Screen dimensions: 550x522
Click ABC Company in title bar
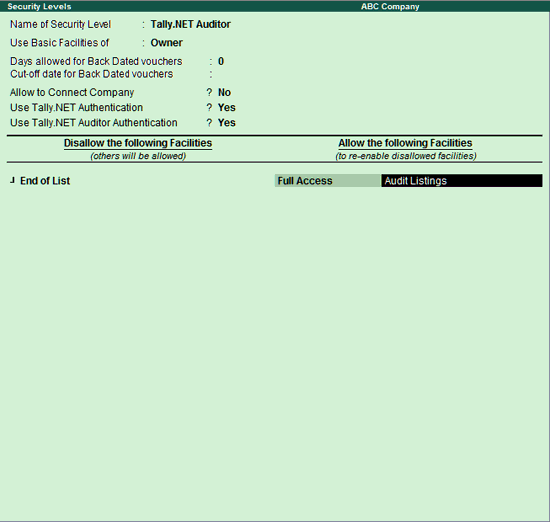[390, 6]
